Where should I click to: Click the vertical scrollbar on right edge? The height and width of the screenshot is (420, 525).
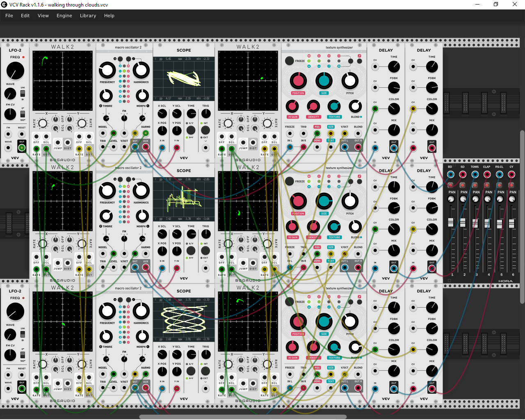(x=522, y=217)
